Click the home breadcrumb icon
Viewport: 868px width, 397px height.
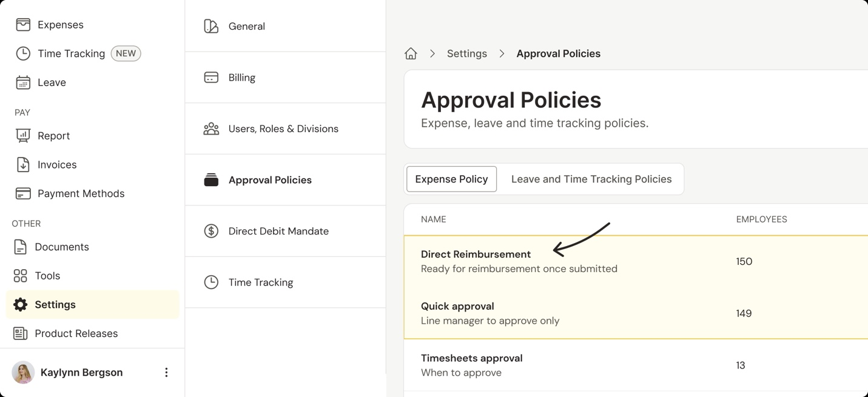411,53
